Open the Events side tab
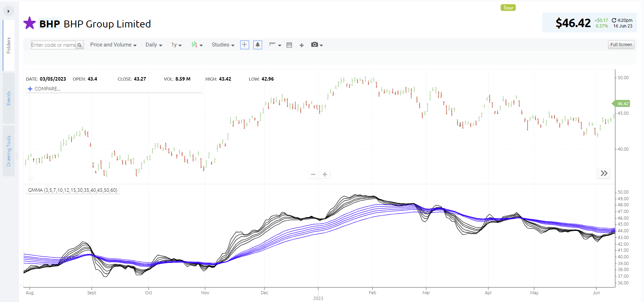 pos(9,98)
